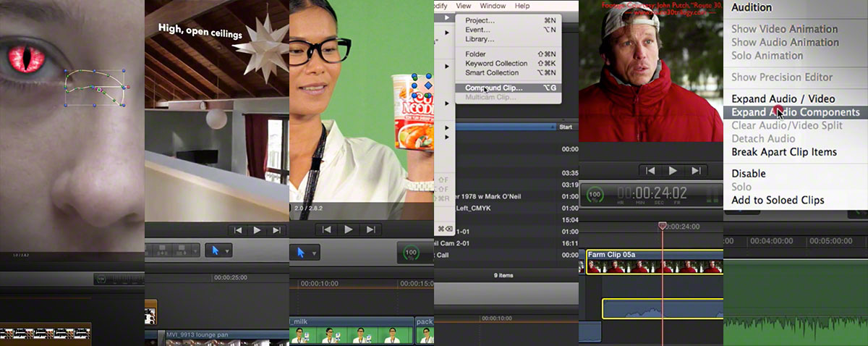Choose Audition in the context menu
Screen dimensions: 868x346
(x=796, y=8)
